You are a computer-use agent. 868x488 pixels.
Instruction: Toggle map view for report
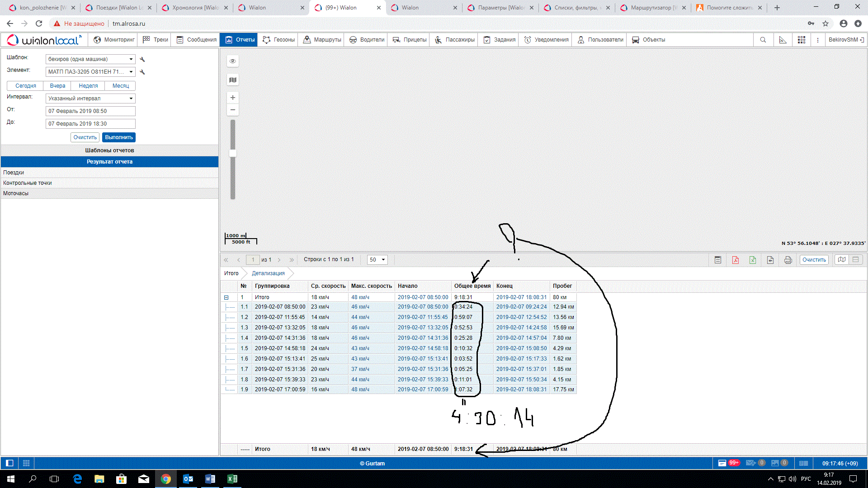(x=841, y=260)
